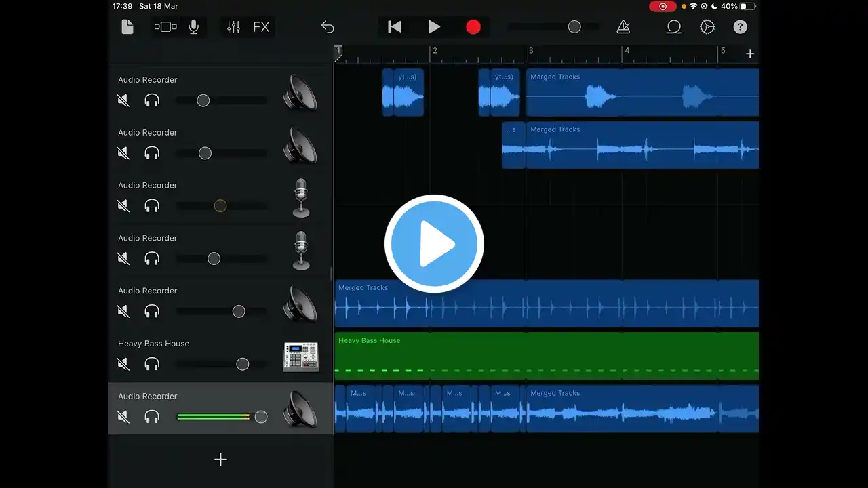Open the microphone input settings
The width and height of the screenshot is (868, 488).
pyautogui.click(x=194, y=27)
